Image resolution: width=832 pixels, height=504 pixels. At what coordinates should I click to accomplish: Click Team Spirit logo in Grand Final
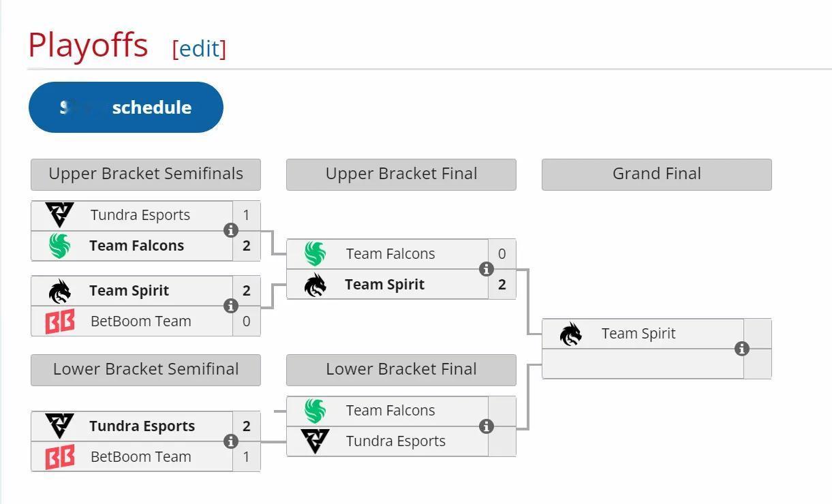570,334
